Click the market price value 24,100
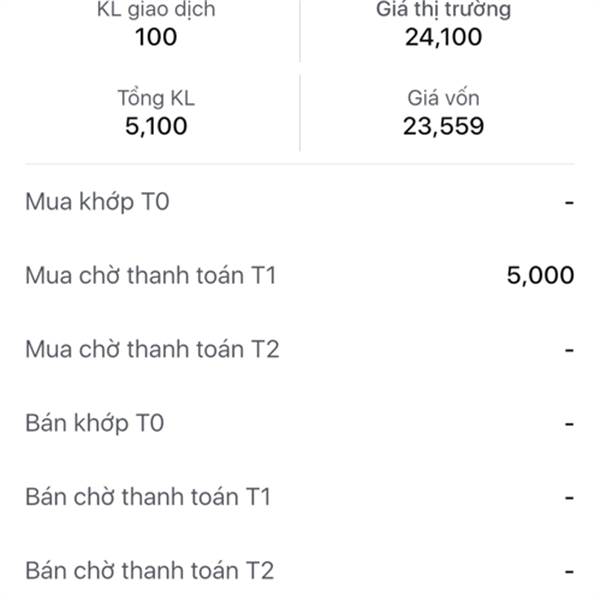 tap(443, 38)
